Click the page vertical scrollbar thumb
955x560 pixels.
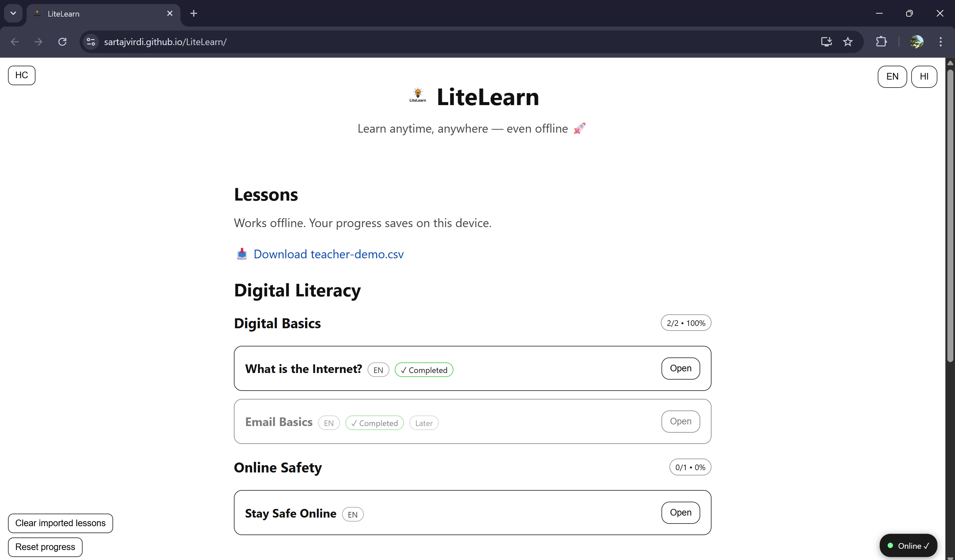(x=950, y=216)
